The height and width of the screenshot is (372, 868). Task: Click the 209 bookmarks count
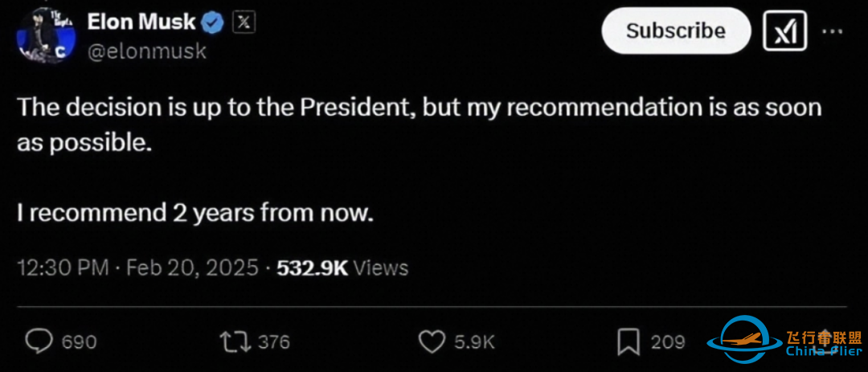tap(667, 342)
